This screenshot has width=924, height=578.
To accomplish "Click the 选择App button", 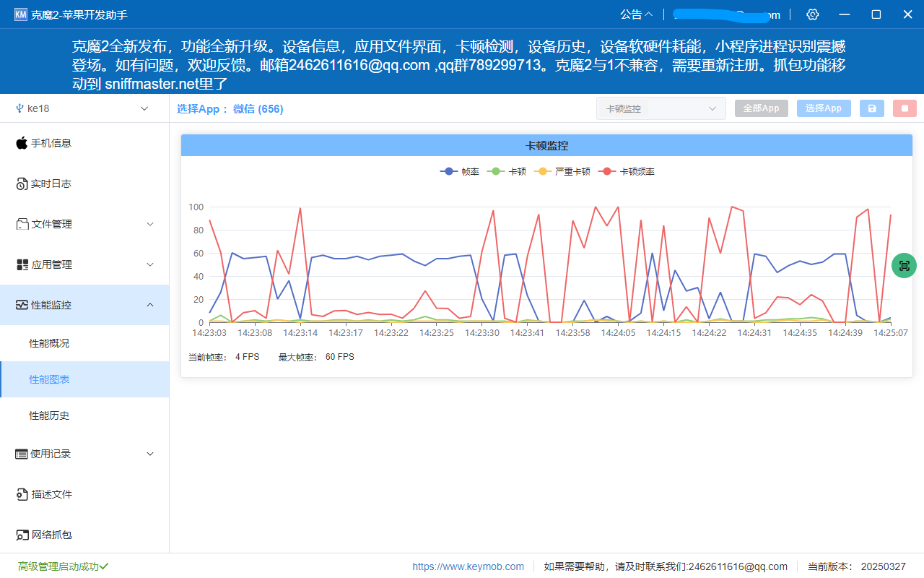I will tap(824, 108).
